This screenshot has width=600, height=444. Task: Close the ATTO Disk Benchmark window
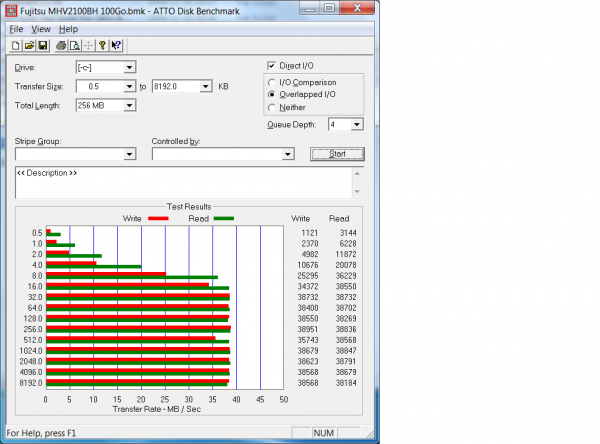pos(357,8)
